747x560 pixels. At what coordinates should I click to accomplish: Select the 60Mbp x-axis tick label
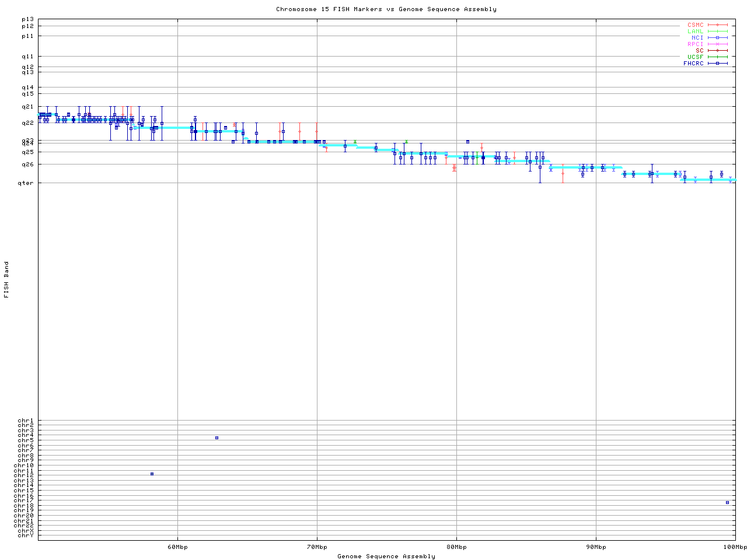point(177,547)
